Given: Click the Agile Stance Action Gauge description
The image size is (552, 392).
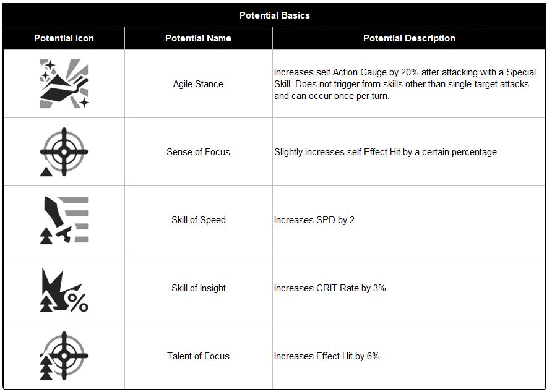Looking at the screenshot, I should [405, 84].
